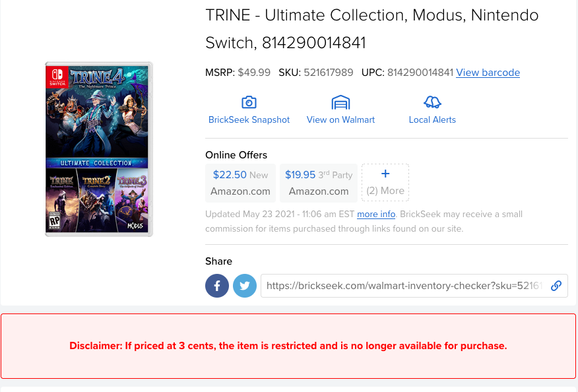This screenshot has height=392, width=578.
Task: Select the $19.95 3rd Party Amazon offer
Action: (319, 183)
